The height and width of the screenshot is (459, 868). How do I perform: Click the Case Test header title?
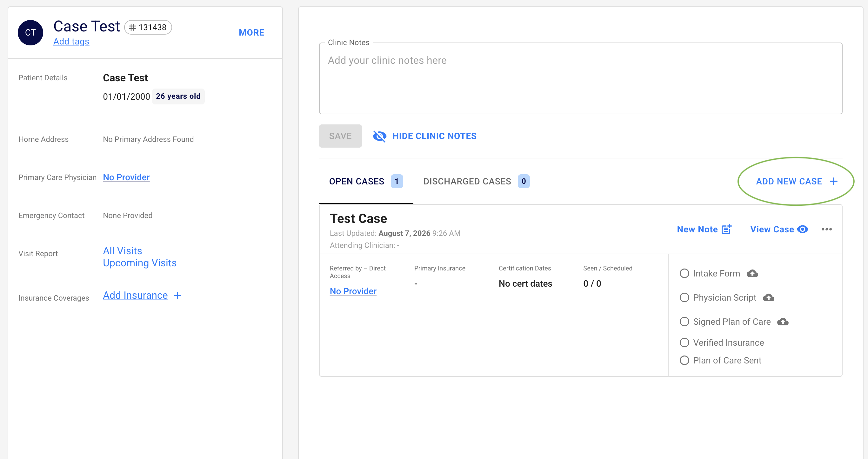(87, 26)
